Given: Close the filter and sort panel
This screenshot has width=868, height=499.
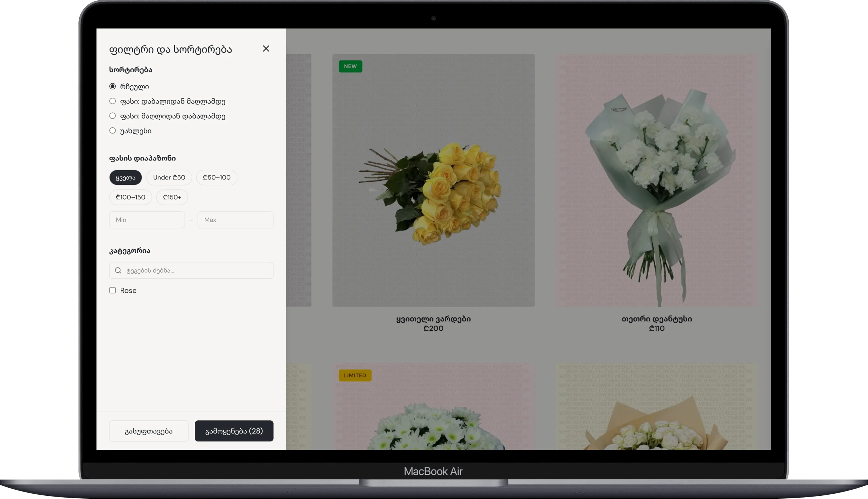Looking at the screenshot, I should coord(266,49).
